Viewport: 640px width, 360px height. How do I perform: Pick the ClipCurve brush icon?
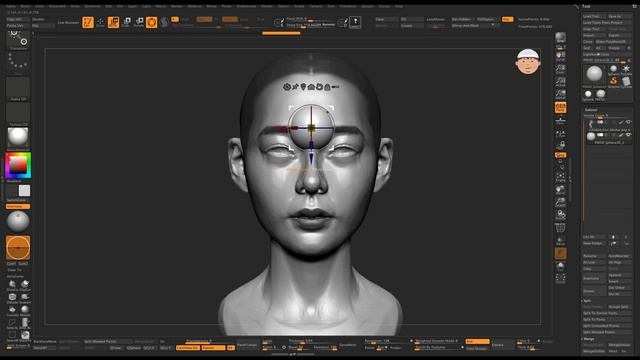[x=25, y=284]
